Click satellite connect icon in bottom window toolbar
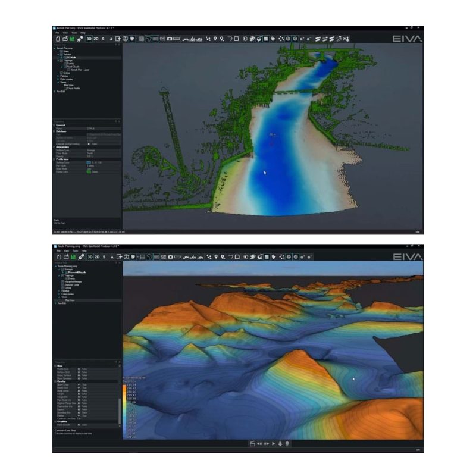This screenshot has height=476, width=476. pos(81,257)
